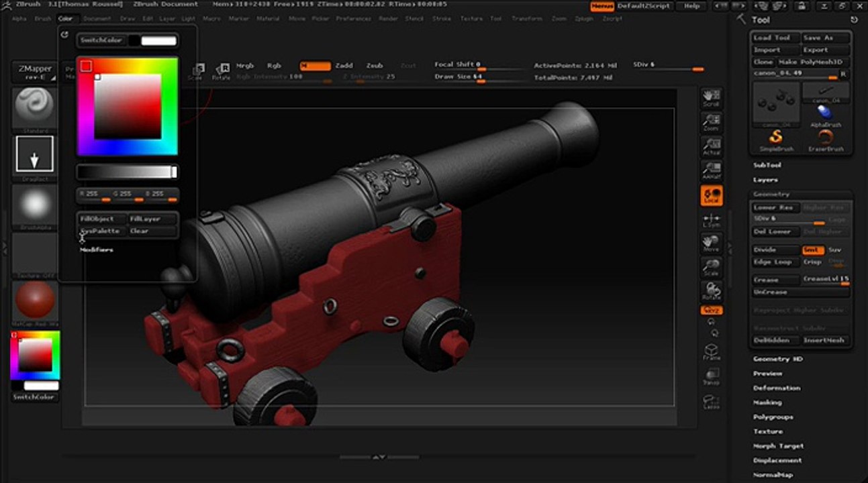
Task: Click the gray gradient bar under color picker
Action: click(127, 172)
